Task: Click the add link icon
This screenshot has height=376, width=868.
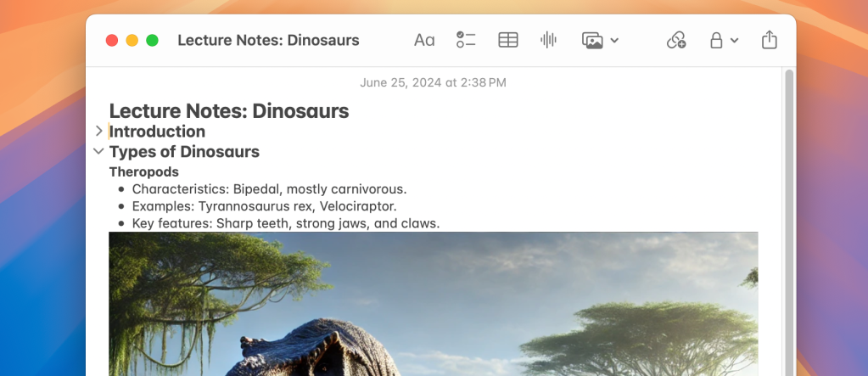Action: point(676,40)
